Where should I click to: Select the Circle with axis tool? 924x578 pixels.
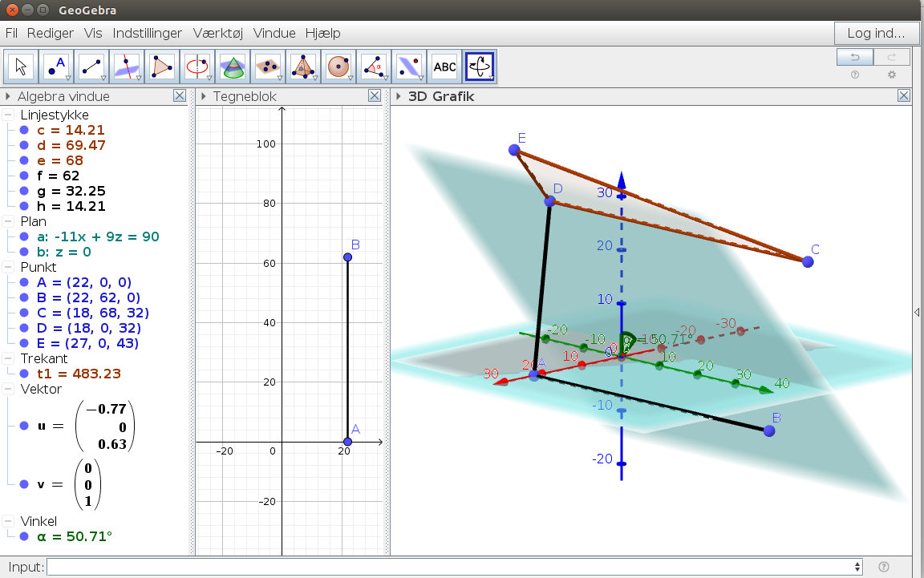pyautogui.click(x=197, y=67)
